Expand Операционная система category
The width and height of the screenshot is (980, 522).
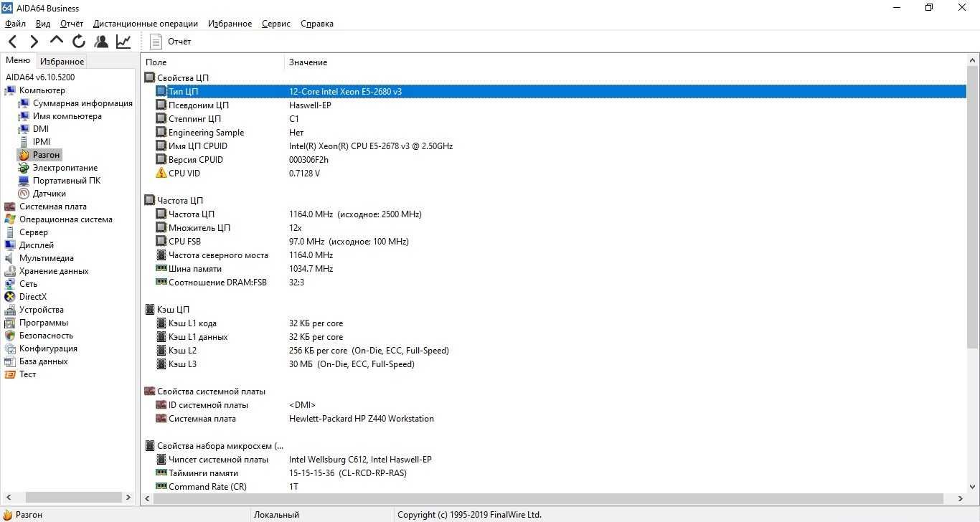pyautogui.click(x=65, y=219)
